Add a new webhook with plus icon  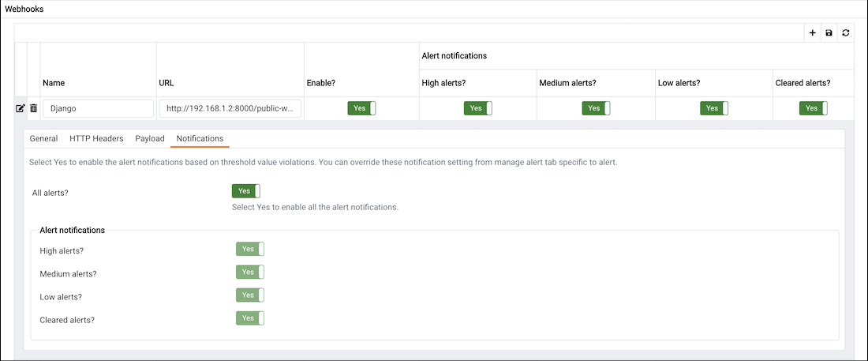tap(812, 33)
